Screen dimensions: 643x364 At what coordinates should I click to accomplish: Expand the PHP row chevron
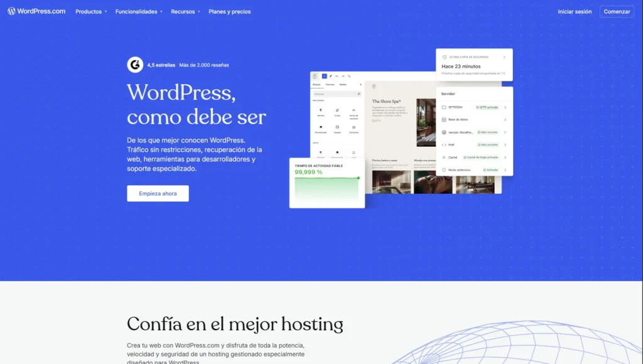505,145
